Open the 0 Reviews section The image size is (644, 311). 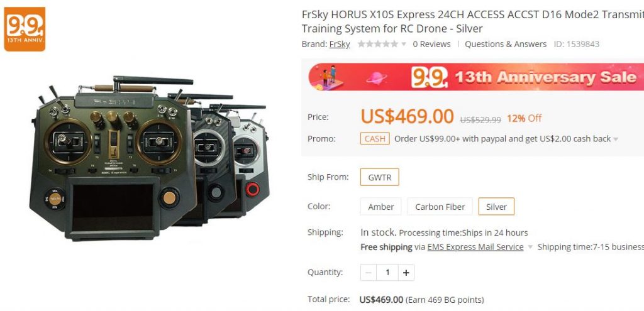click(x=431, y=44)
